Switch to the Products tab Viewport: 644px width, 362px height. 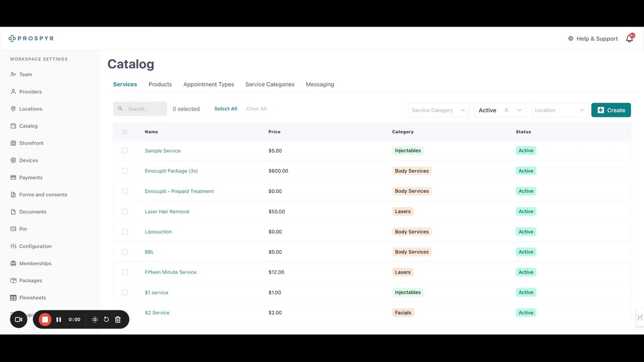160,84
